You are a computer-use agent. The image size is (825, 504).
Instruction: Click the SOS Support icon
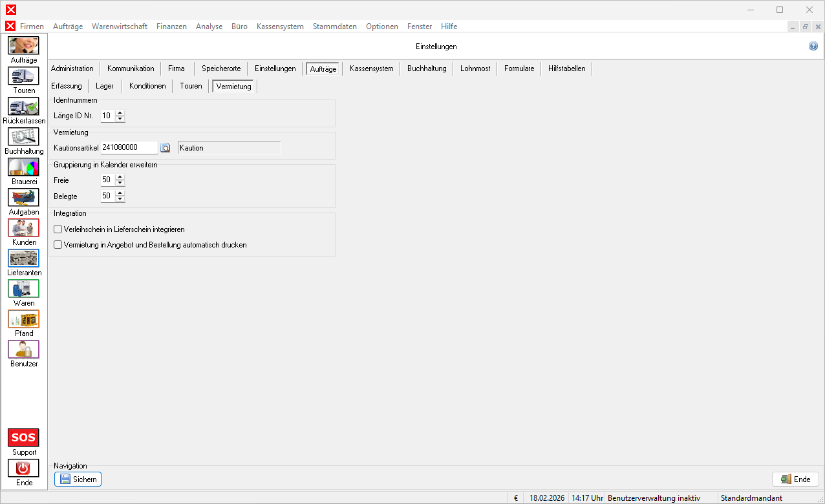click(23, 437)
